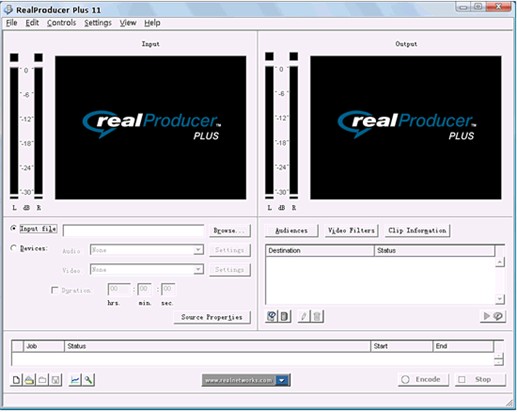Screen dimensions: 517x412
Task: Open the View menu
Action: (128, 23)
